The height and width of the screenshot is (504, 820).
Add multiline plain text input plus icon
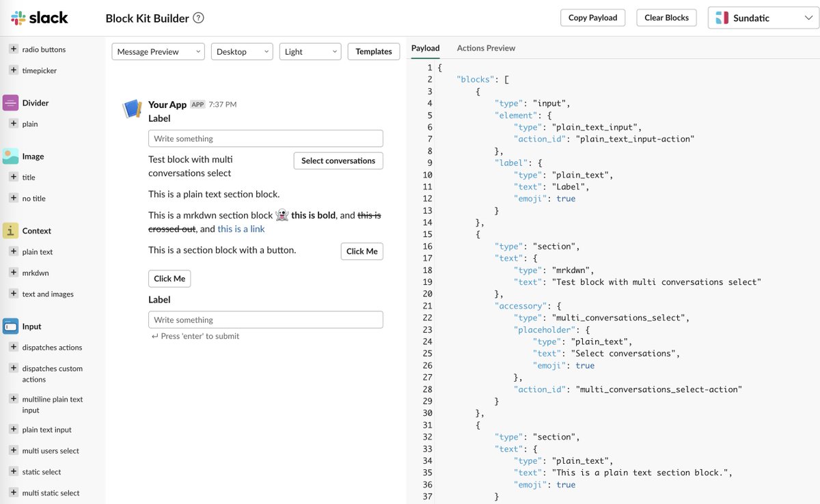pyautogui.click(x=13, y=399)
